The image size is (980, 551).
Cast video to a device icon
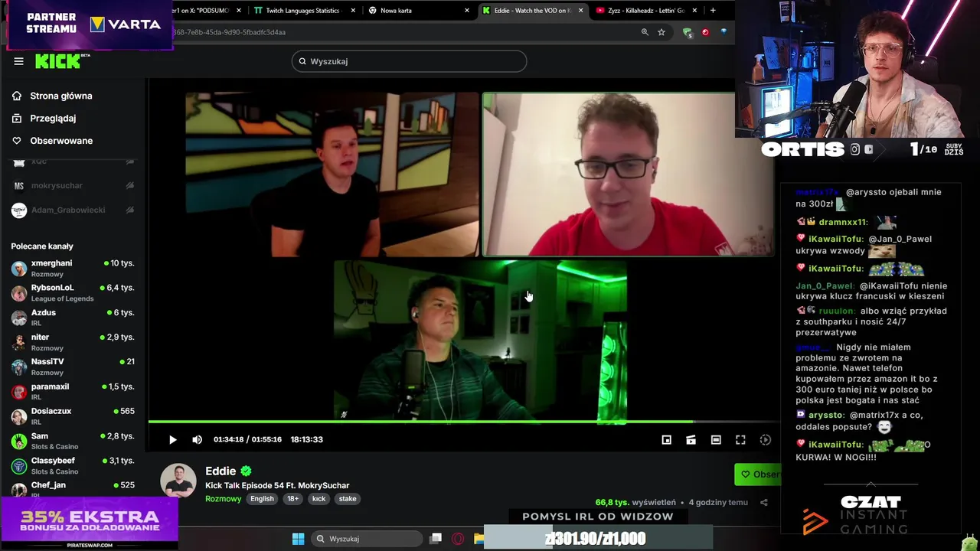tap(691, 439)
